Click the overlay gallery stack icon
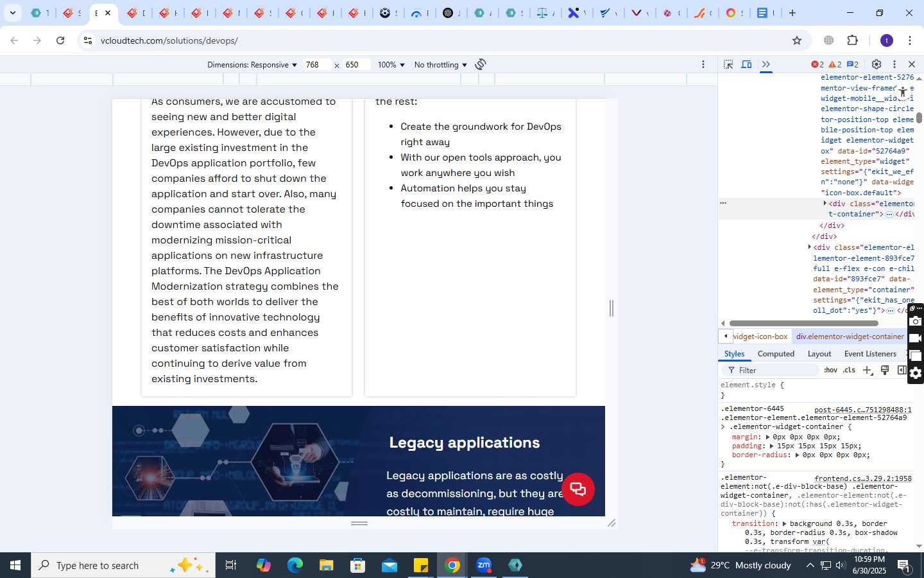Viewport: 924px width, 578px height. pos(916,356)
